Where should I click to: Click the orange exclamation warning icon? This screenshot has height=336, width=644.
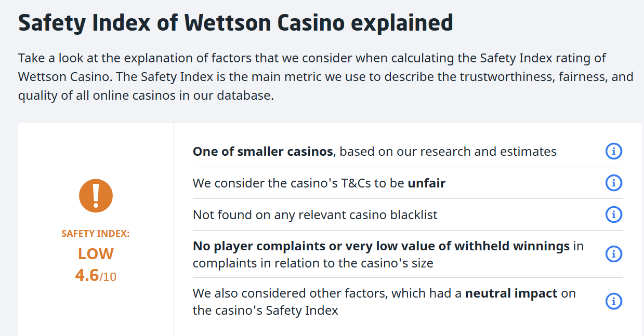(96, 195)
